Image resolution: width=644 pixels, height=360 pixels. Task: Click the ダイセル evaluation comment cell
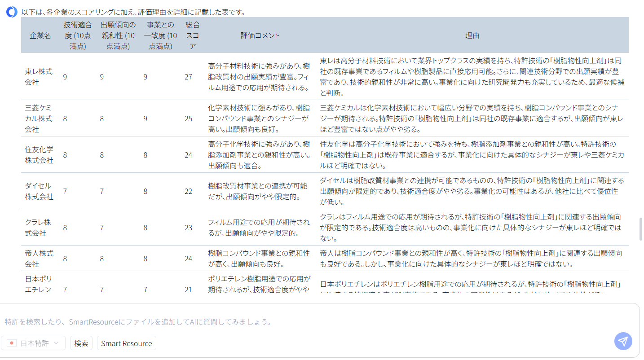coord(260,191)
